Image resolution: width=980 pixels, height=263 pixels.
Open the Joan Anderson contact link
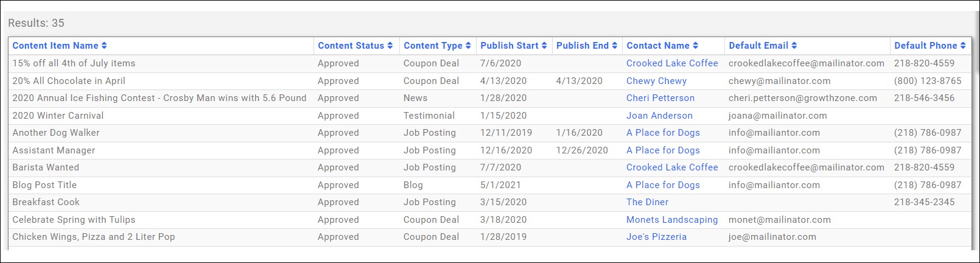[659, 116]
